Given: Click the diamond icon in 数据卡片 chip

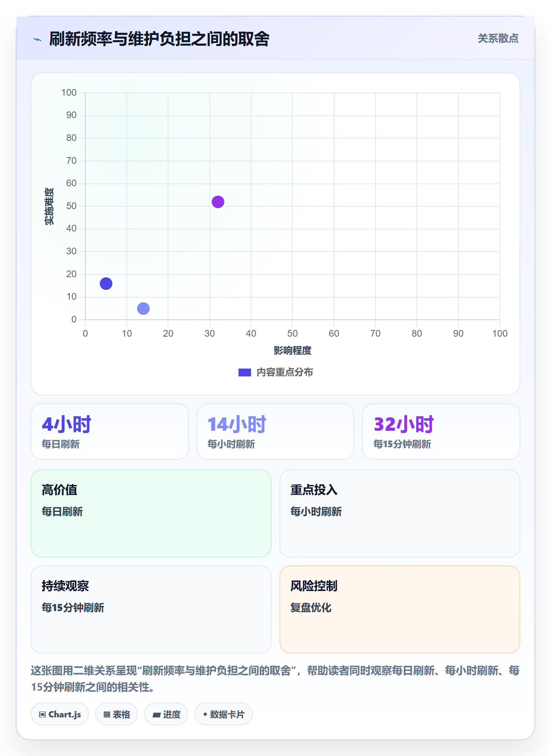Looking at the screenshot, I should (x=205, y=714).
